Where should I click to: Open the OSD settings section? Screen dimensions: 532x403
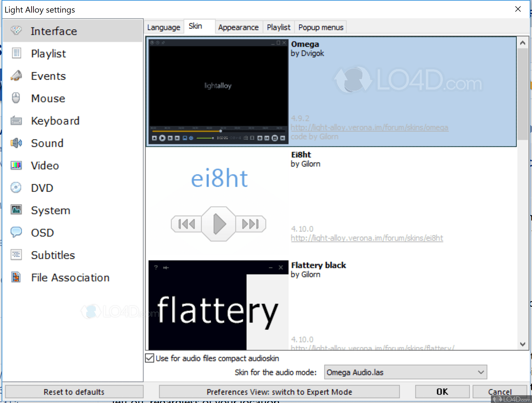tap(42, 233)
